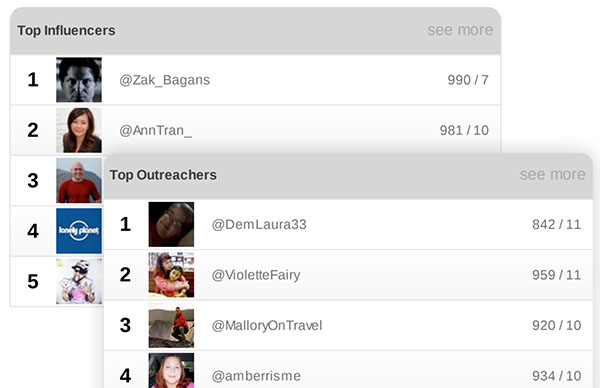The height and width of the screenshot is (388, 600).
Task: Click MalloryOnTravel profile picture
Action: [171, 325]
